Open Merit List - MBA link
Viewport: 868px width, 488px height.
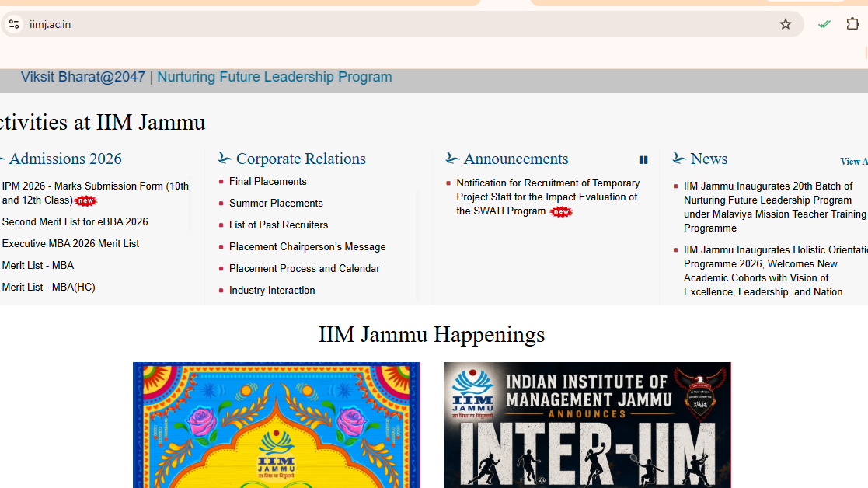[37, 266]
